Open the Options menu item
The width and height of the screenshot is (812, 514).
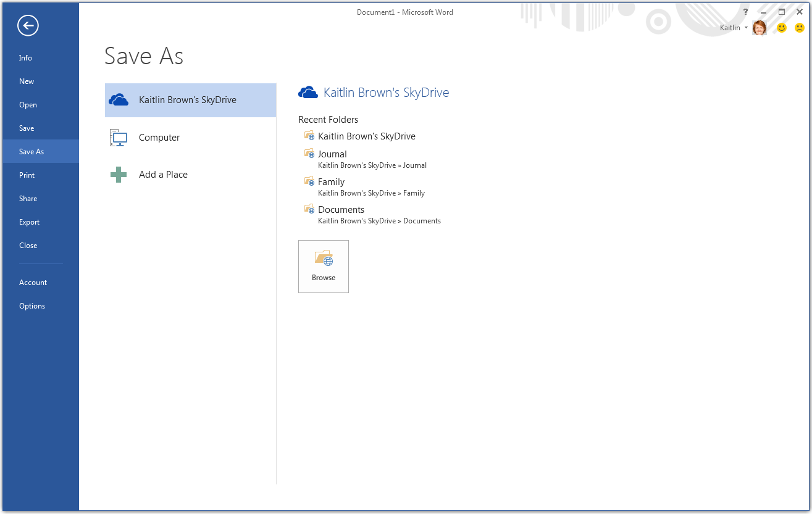coord(32,306)
